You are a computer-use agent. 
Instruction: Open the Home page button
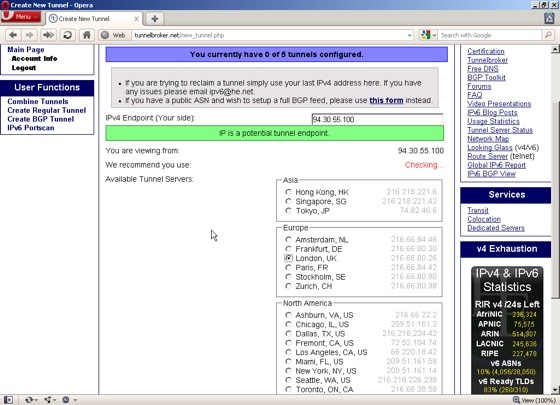(x=86, y=35)
